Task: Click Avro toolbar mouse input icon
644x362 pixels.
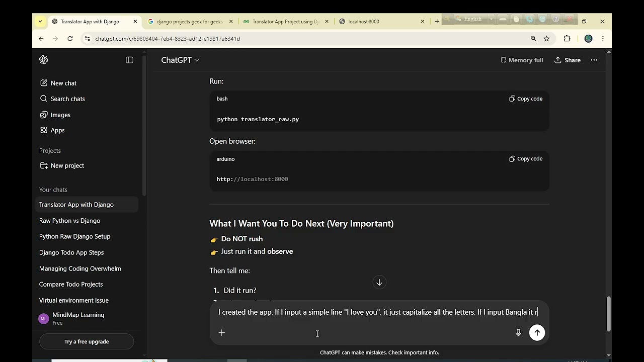Action: (x=516, y=19)
